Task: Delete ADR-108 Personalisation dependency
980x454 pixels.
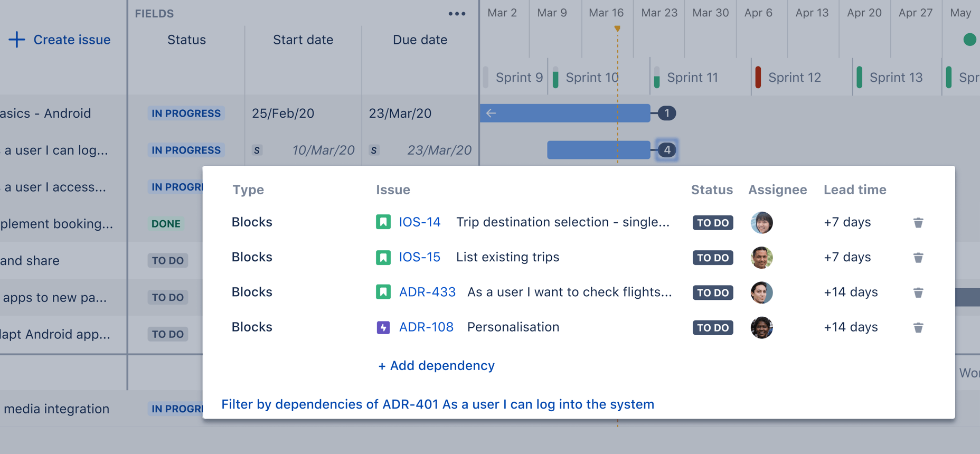Action: (x=918, y=328)
